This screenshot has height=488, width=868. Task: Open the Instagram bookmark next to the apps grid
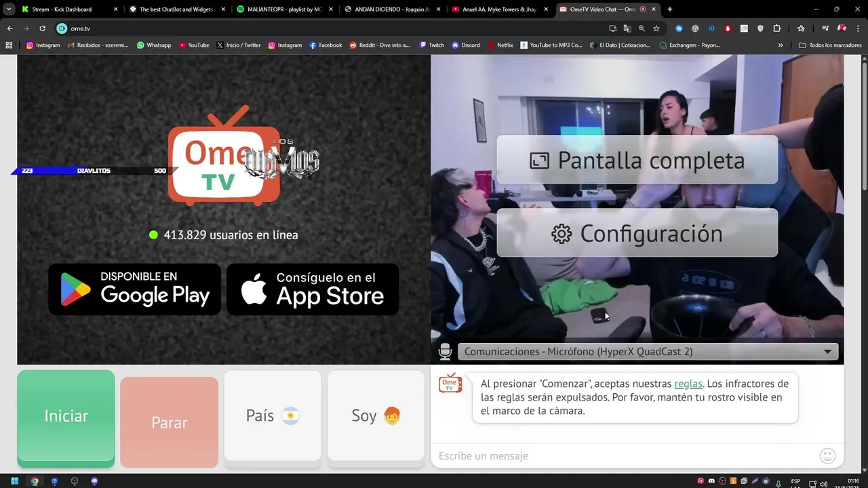tap(43, 45)
